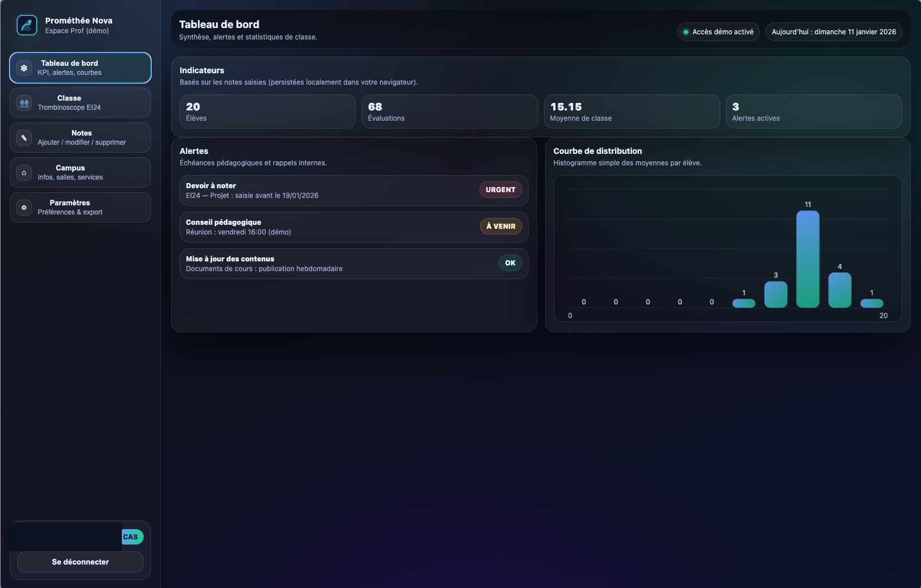Viewport: 921px width, 588px height.
Task: Click the OK badge on Mise à jour
Action: tap(510, 263)
